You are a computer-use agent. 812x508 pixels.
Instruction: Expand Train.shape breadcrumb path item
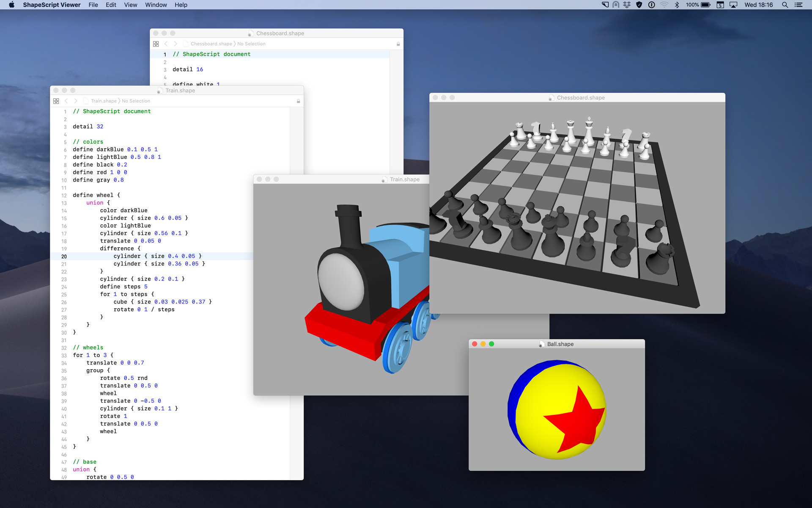click(x=103, y=101)
